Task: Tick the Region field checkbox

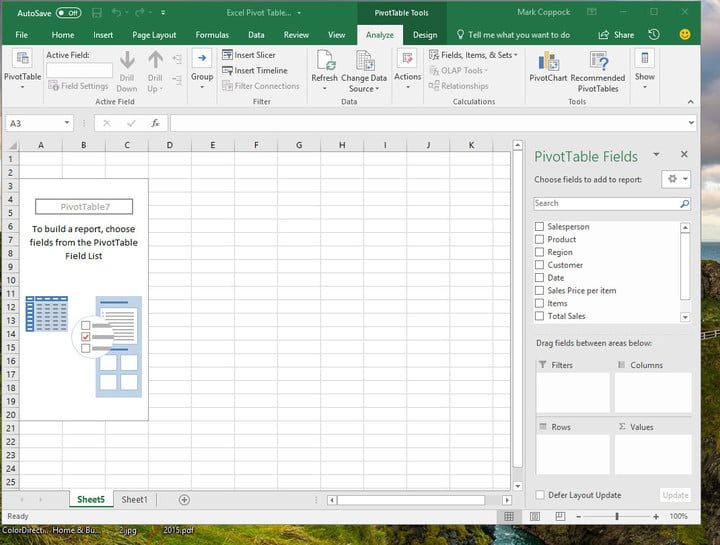Action: click(x=540, y=253)
